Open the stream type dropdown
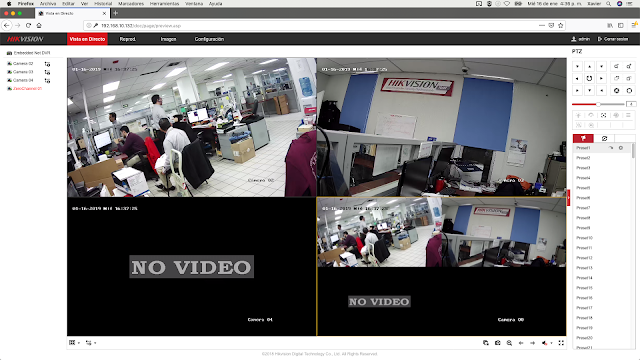Image resolution: width=640 pixels, height=360 pixels. coord(91,343)
